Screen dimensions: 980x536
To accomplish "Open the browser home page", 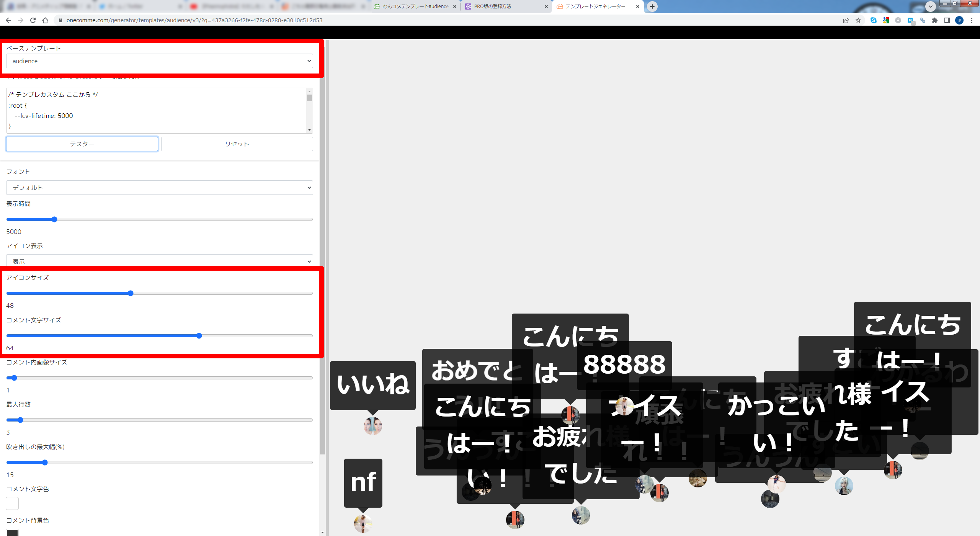I will (45, 20).
